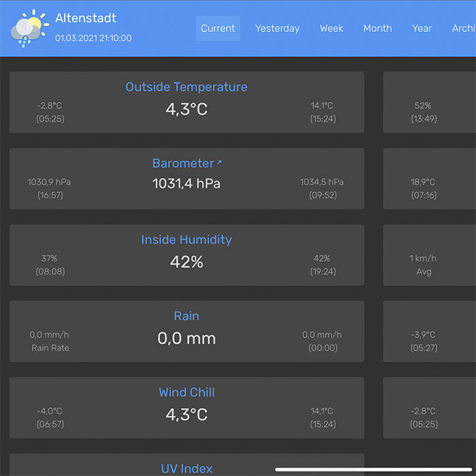Click the Outside Temperature heading
Image resolution: width=476 pixels, height=476 pixels.
pyautogui.click(x=186, y=87)
